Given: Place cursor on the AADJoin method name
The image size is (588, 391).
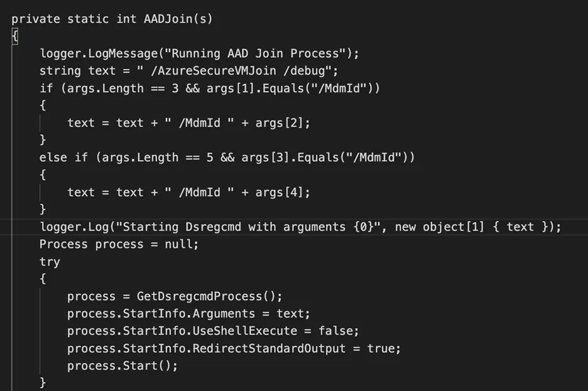Looking at the screenshot, I should click(x=167, y=19).
